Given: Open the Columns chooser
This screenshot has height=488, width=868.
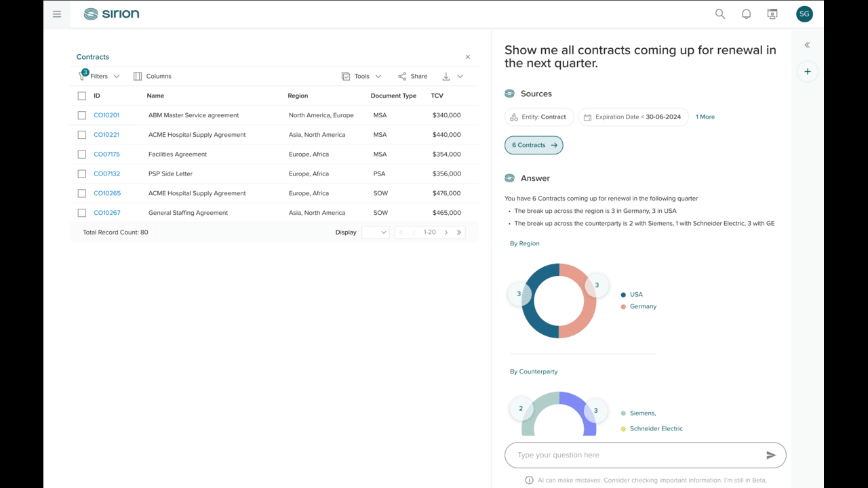Looking at the screenshot, I should pos(153,77).
